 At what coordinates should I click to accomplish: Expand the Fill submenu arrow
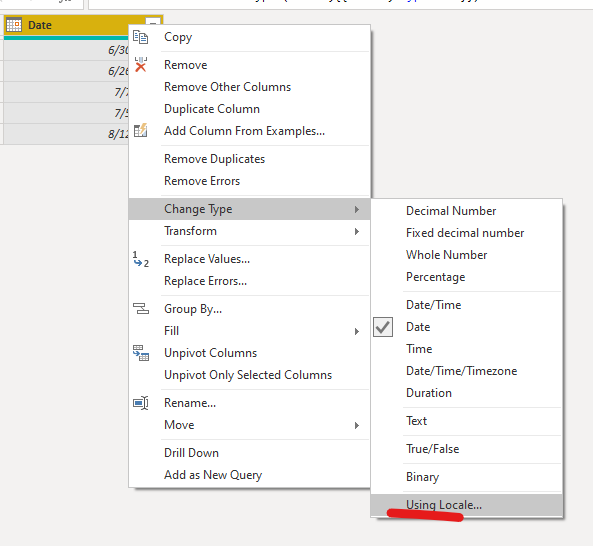coord(357,331)
